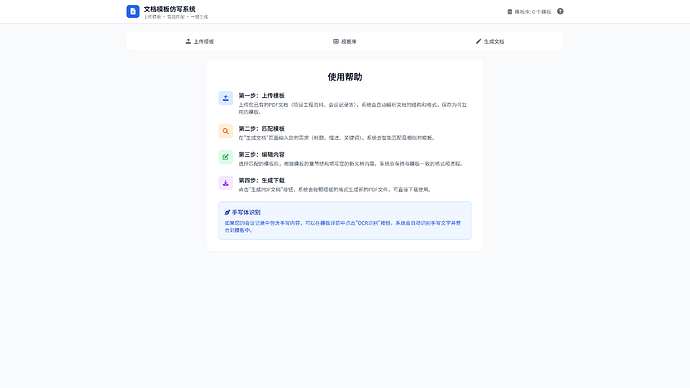Click the 第一步：上传模板 heading

click(x=261, y=95)
